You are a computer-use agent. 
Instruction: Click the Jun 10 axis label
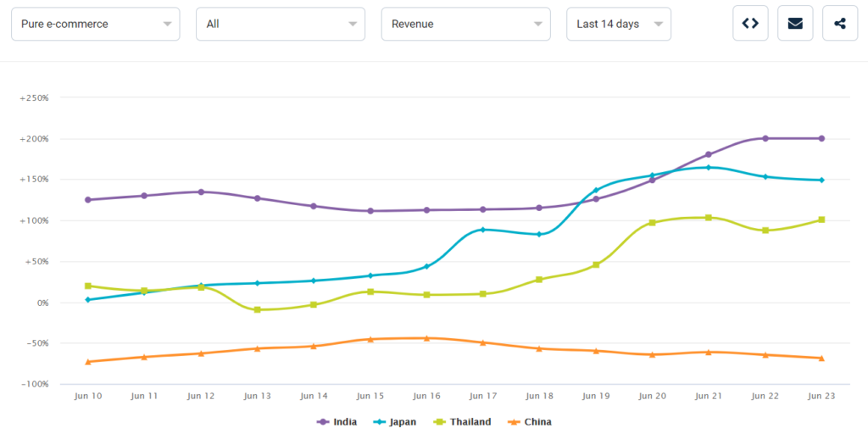point(88,396)
